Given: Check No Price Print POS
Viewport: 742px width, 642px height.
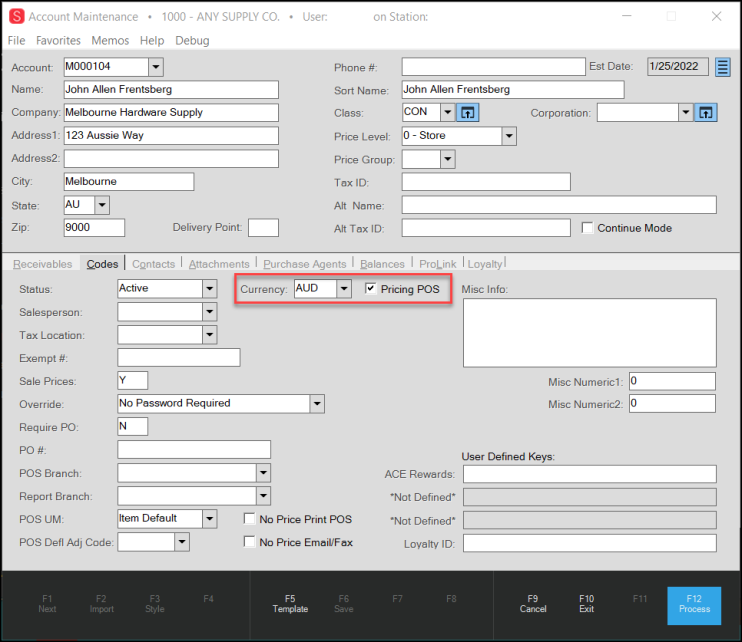Looking at the screenshot, I should point(249,519).
